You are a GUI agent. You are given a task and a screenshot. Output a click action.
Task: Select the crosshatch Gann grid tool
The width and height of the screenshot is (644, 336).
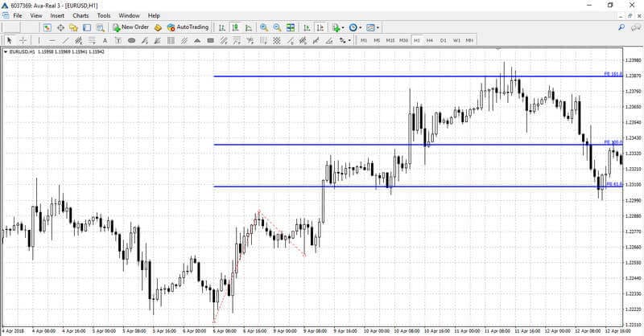(x=277, y=40)
